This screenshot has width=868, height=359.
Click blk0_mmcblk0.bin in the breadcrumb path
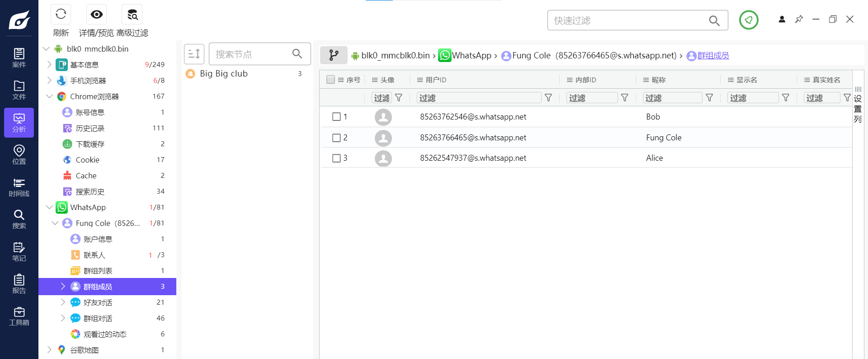tap(396, 55)
